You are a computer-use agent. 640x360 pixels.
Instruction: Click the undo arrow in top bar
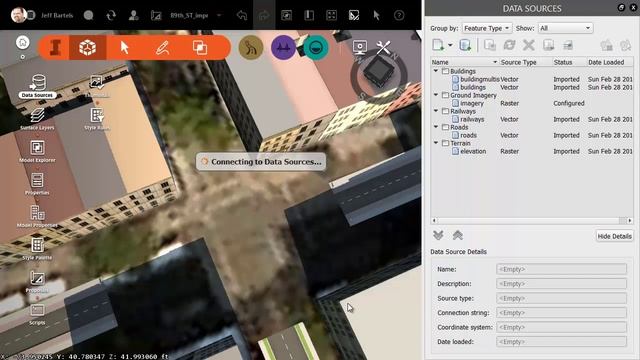(242, 16)
